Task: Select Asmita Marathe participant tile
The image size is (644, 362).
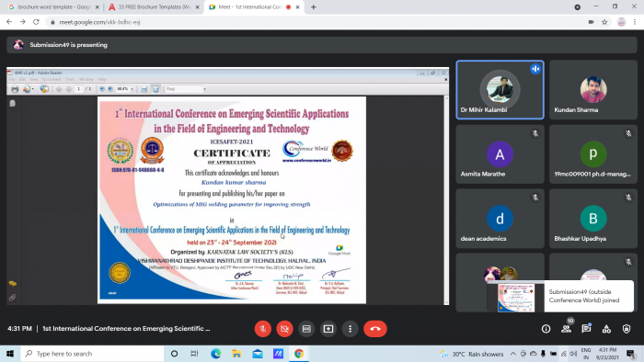Action: [500, 154]
